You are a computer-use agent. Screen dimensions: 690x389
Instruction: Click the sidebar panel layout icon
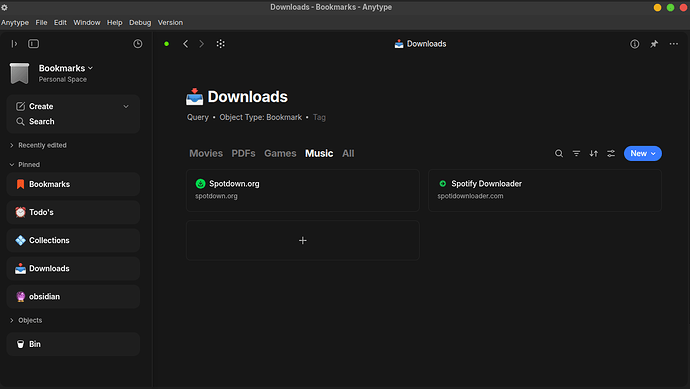click(33, 44)
